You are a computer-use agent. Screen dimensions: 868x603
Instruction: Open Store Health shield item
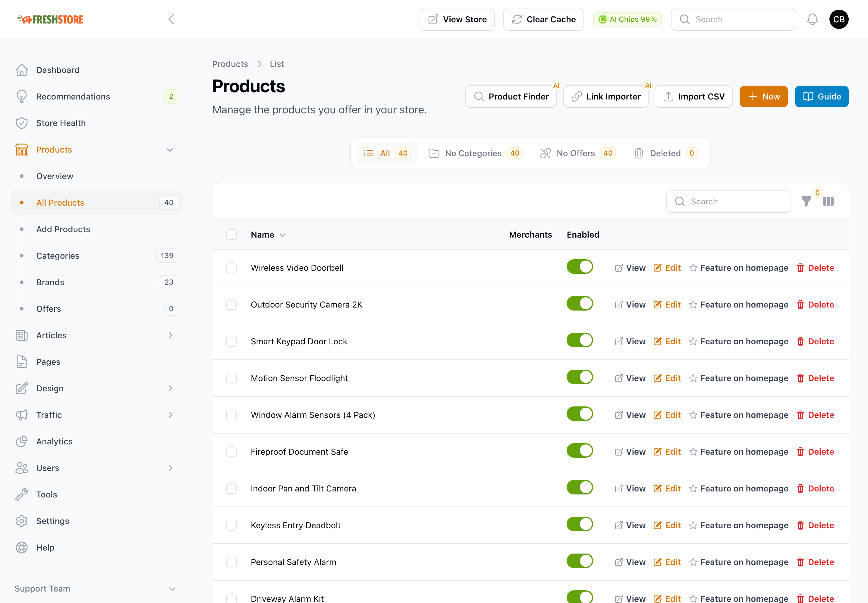point(96,123)
